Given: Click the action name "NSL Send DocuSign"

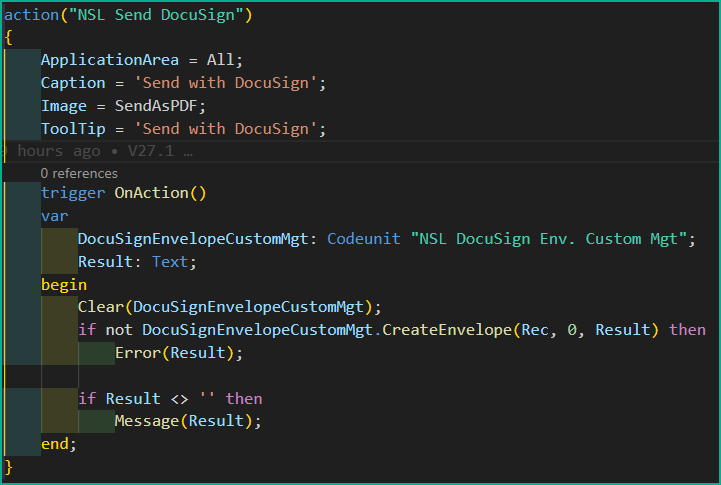Looking at the screenshot, I should tap(156, 15).
